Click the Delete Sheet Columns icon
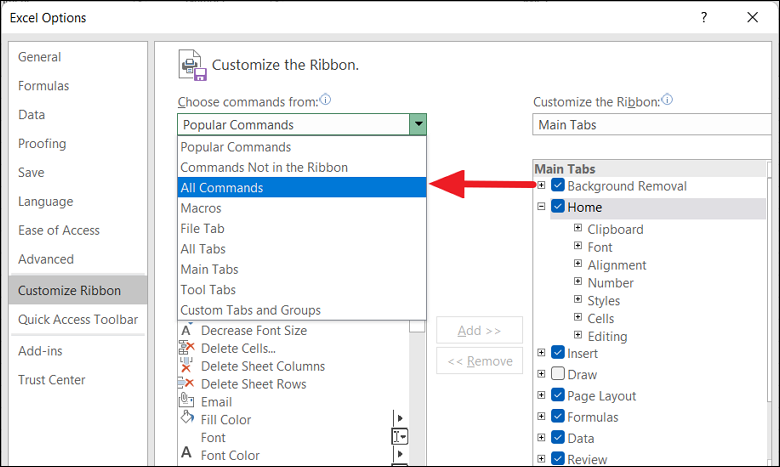 (186, 366)
